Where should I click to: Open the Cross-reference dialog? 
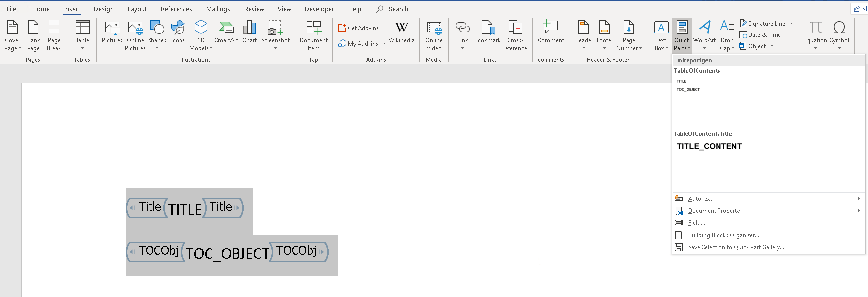point(515,35)
